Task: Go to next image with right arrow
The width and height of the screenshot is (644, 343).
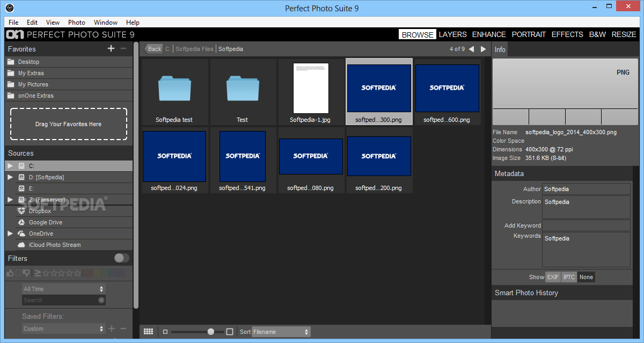Action: point(483,49)
